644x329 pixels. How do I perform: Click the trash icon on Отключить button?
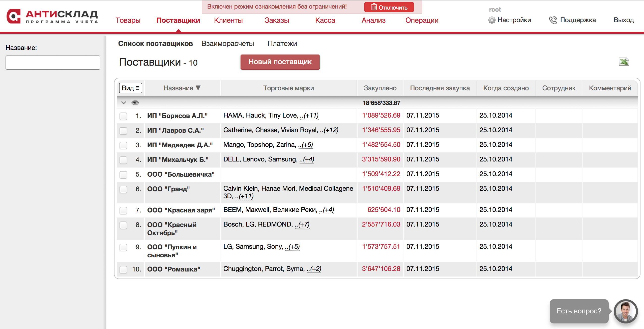click(x=374, y=7)
